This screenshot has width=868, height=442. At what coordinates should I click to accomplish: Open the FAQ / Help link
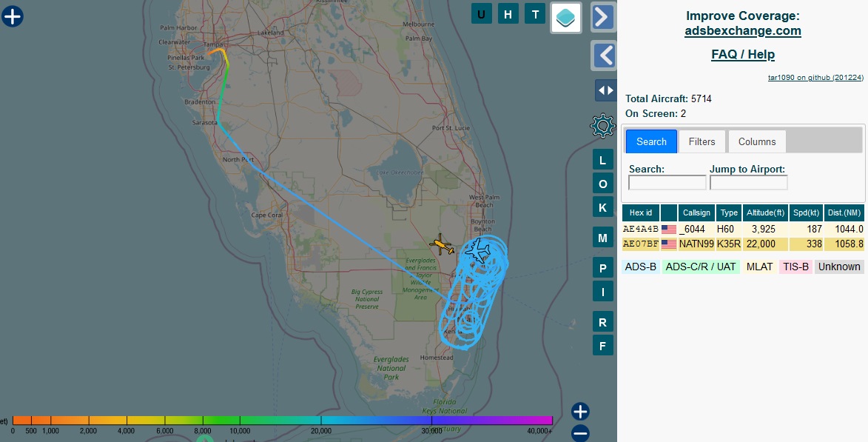pos(742,54)
